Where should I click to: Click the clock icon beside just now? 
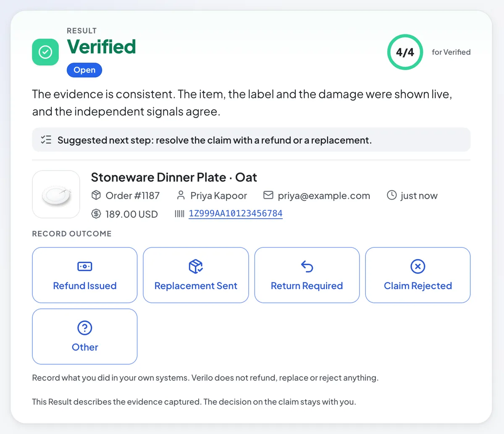391,195
